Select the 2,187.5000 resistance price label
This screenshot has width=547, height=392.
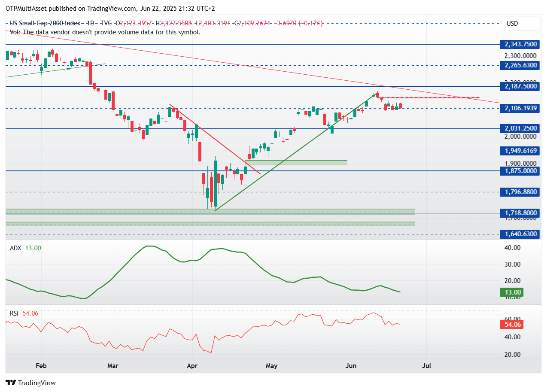pos(521,86)
